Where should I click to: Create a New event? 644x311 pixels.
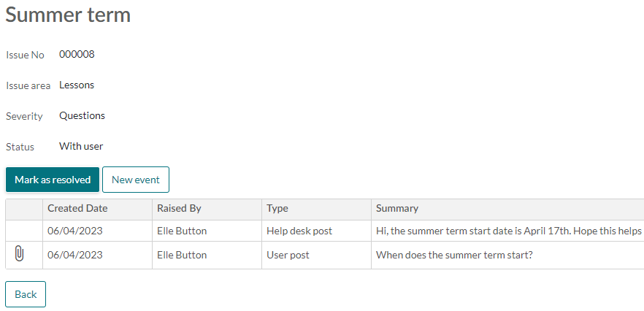[x=136, y=180]
